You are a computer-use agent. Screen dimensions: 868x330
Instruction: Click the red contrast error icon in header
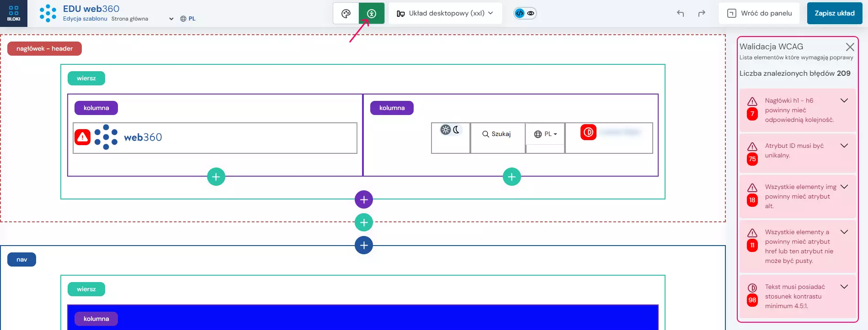(x=588, y=132)
